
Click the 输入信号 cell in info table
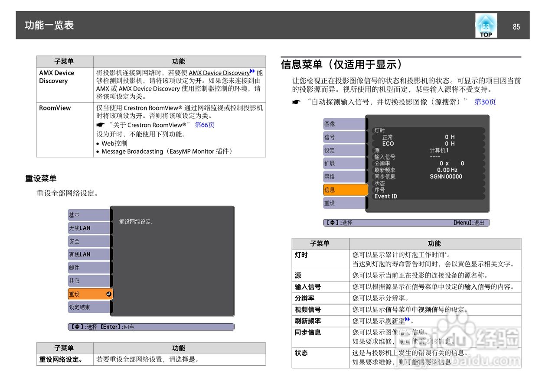[320, 287]
